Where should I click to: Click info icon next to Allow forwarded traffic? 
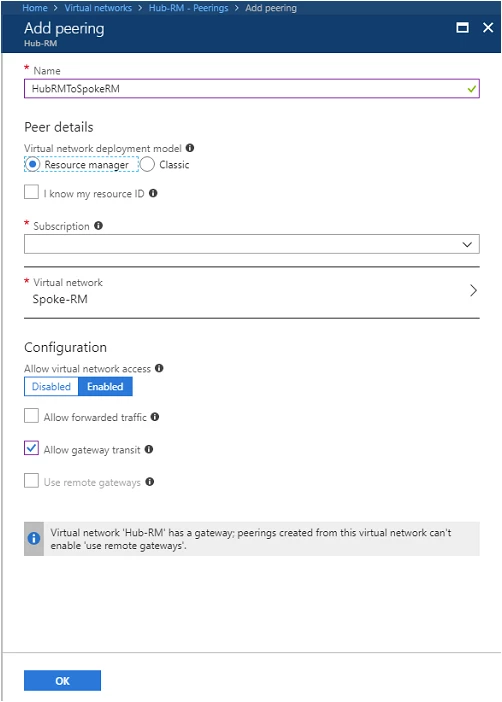coord(155,417)
